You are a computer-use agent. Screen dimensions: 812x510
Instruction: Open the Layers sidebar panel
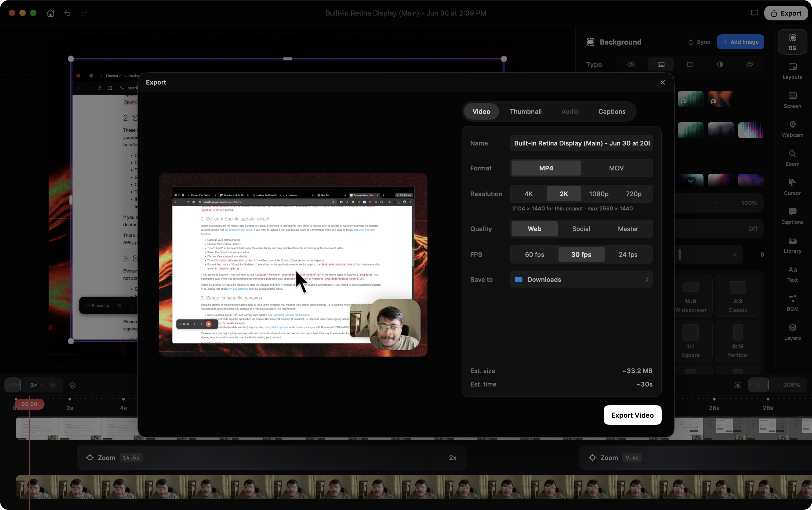pos(792,332)
